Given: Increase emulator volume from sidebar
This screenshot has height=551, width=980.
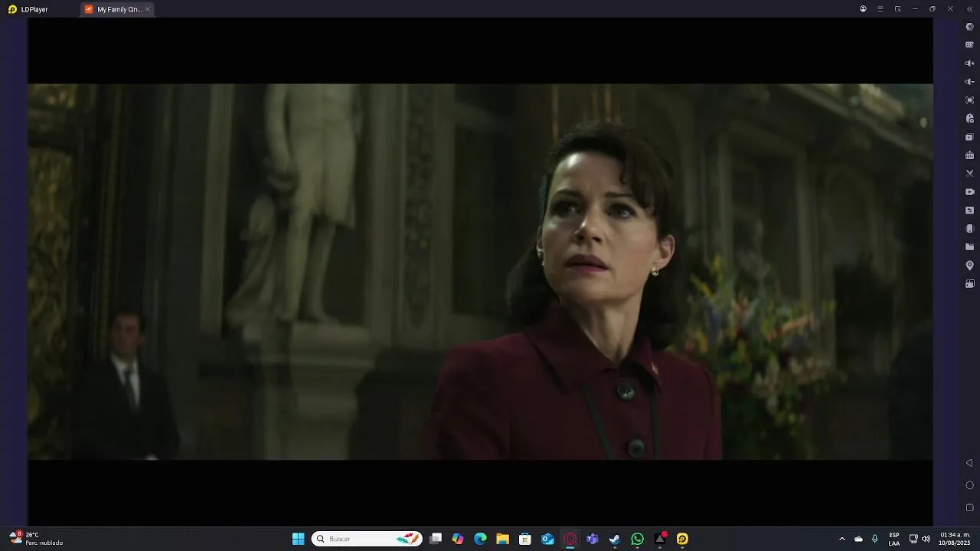Looking at the screenshot, I should (969, 64).
